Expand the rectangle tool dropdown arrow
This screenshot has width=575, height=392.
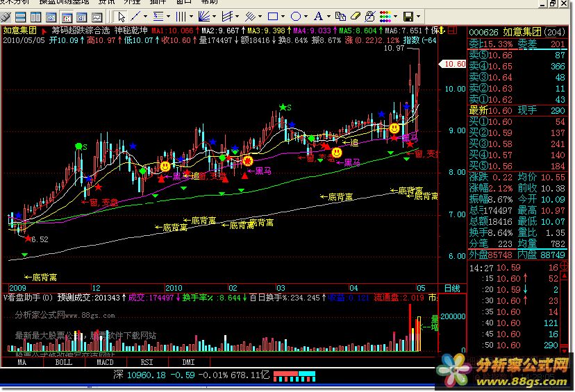pyautogui.click(x=283, y=15)
